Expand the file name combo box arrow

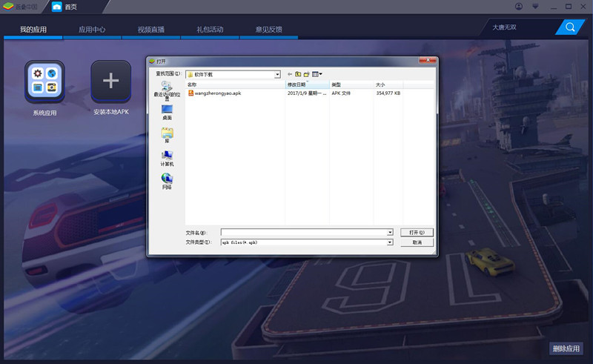point(390,232)
